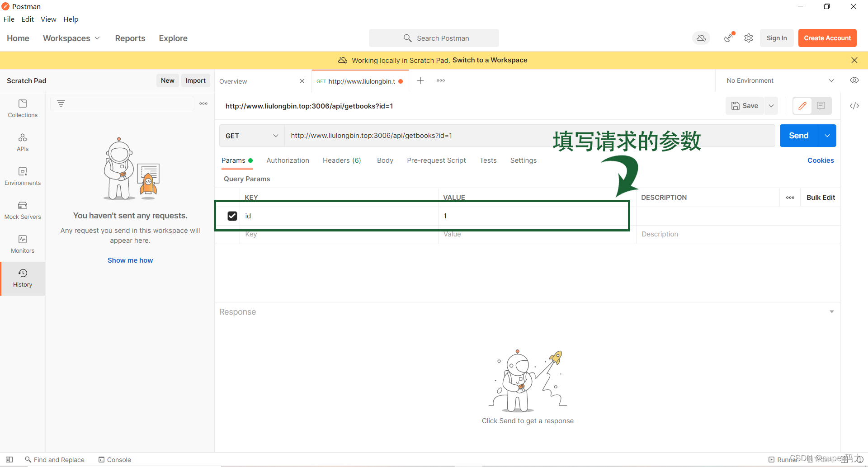The width and height of the screenshot is (868, 467).
Task: Open the capture requests satellite icon
Action: pos(729,38)
